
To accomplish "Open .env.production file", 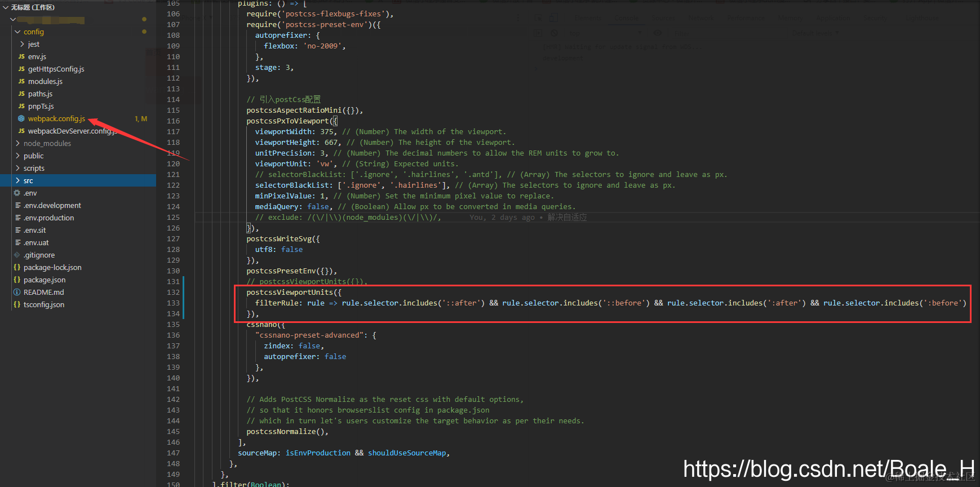I will pyautogui.click(x=49, y=218).
